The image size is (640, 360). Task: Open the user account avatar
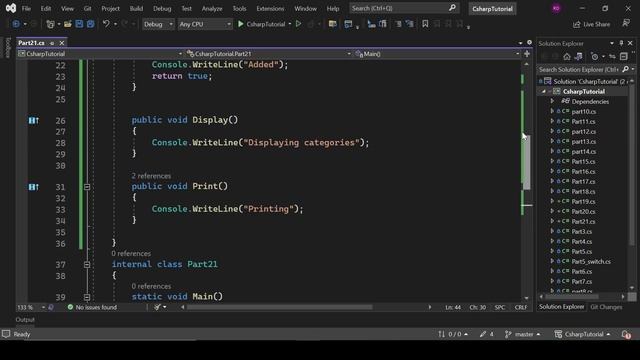tap(556, 8)
